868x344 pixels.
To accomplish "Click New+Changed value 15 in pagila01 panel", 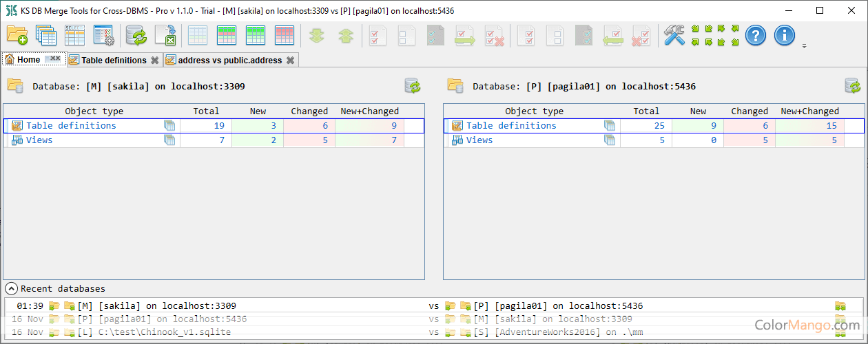I will [831, 125].
